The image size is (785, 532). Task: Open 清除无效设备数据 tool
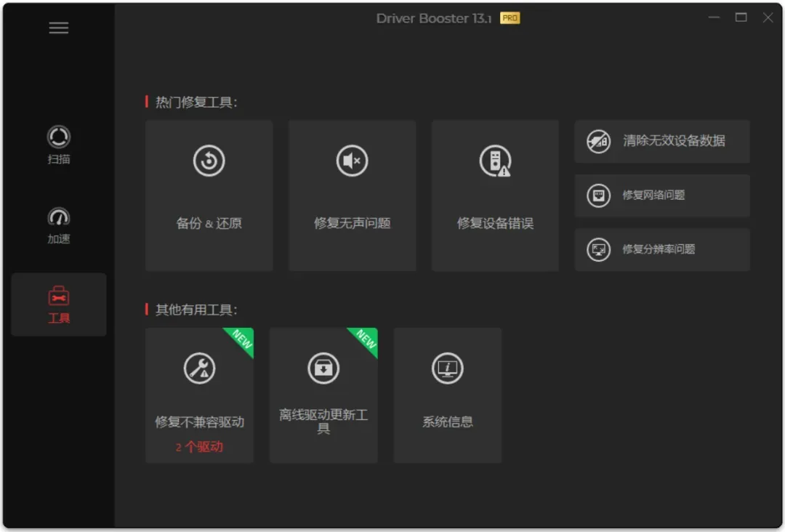pyautogui.click(x=662, y=141)
